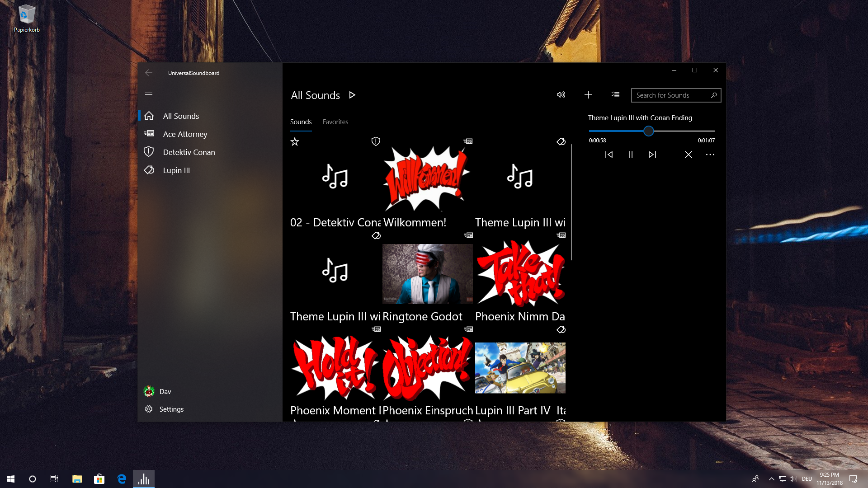
Task: Open Edge browser from the taskbar
Action: click(x=122, y=479)
